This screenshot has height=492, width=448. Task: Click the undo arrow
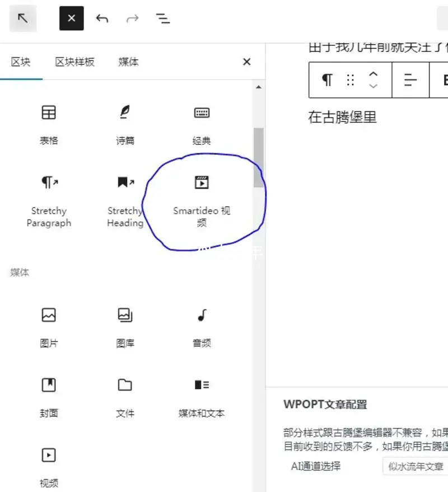tap(102, 18)
